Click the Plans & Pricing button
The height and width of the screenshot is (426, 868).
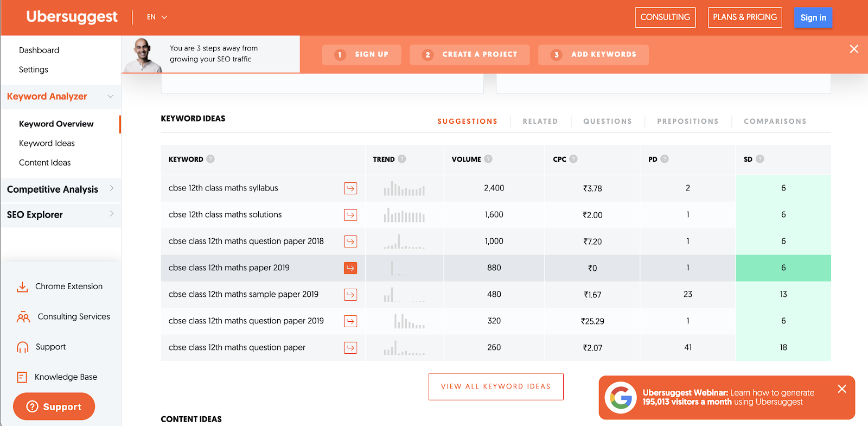(745, 17)
